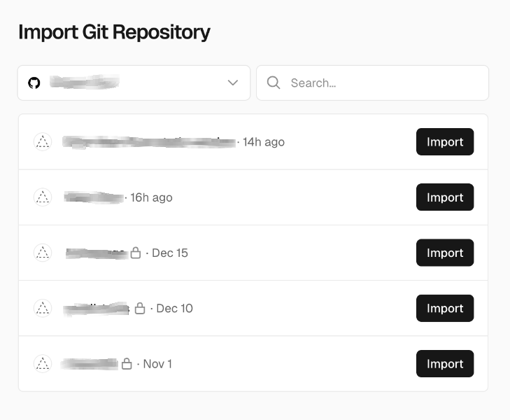Import the repository updated 14h ago
Screen dimensions: 510x420
445,142
